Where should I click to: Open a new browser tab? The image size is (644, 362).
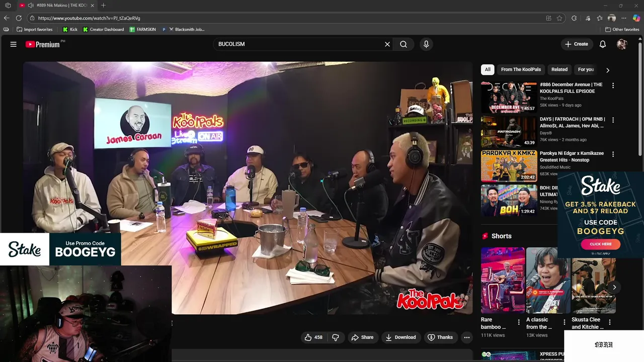[x=103, y=5]
